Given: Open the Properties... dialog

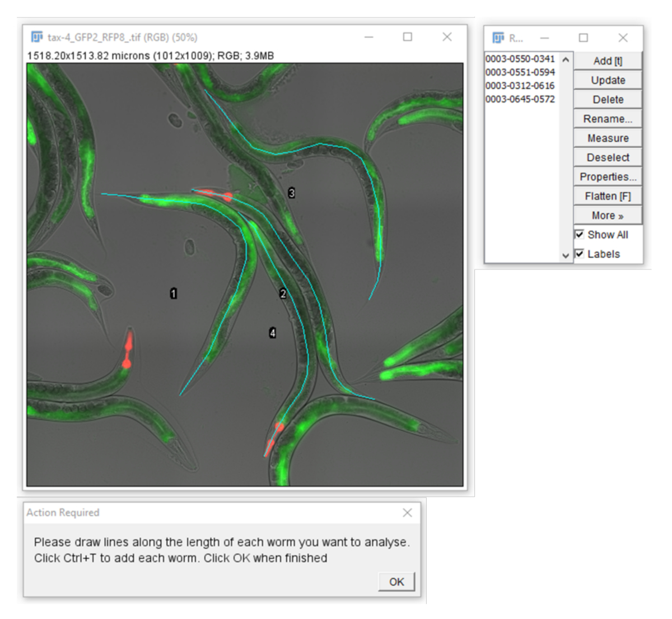Looking at the screenshot, I should click(x=608, y=177).
